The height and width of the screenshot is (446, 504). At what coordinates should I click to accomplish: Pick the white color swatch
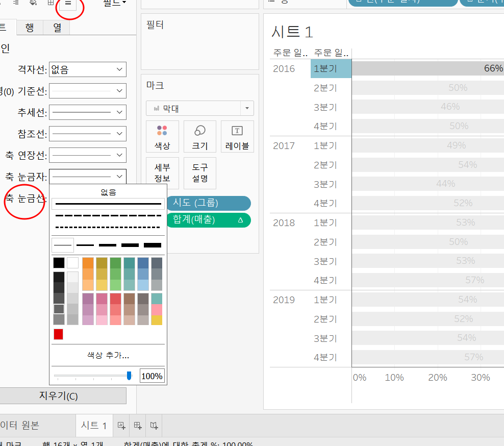pos(72,263)
